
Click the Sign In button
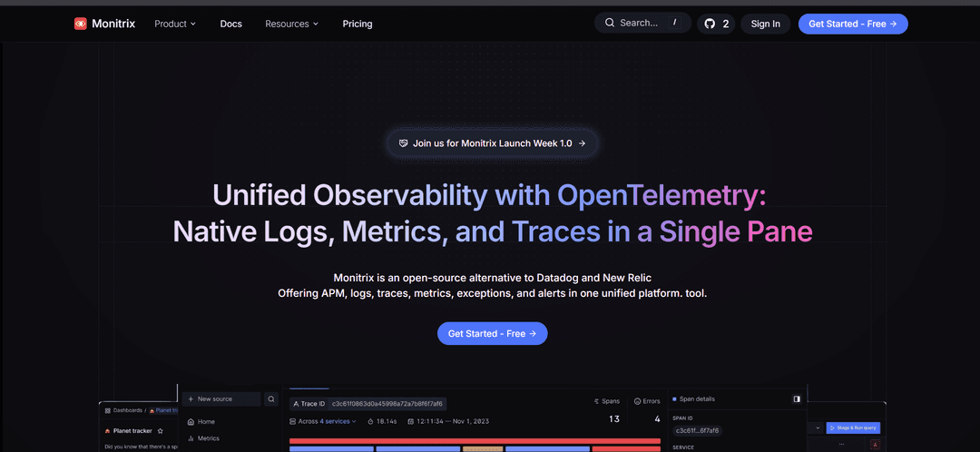[766, 24]
